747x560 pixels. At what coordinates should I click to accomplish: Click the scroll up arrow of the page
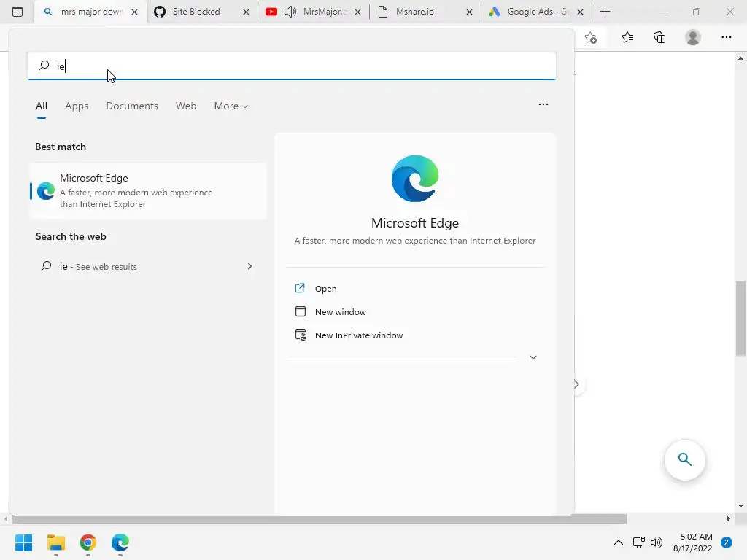740,58
